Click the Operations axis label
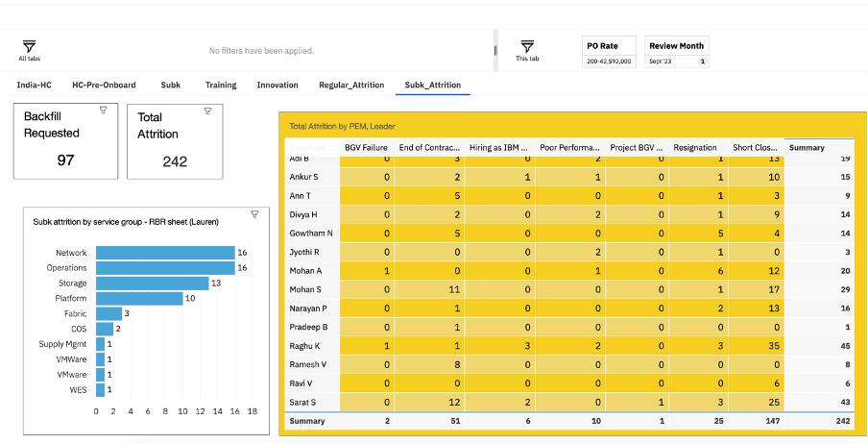This screenshot has height=444, width=868. point(66,268)
